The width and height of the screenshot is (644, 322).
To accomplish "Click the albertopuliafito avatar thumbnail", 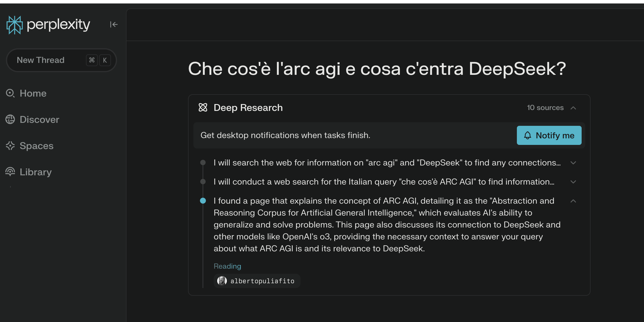I will tap(222, 281).
